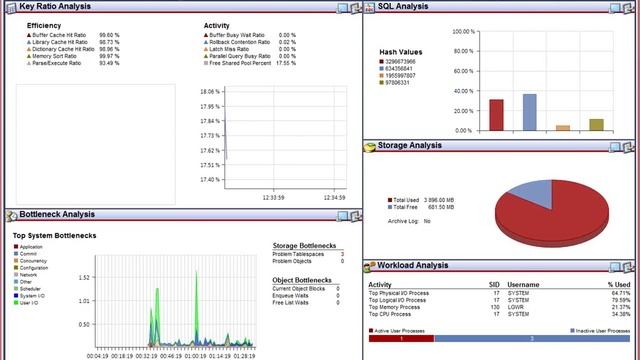Pop out the Bottleneck Analysis panel
This screenshot has width=640, height=360.
[356, 216]
